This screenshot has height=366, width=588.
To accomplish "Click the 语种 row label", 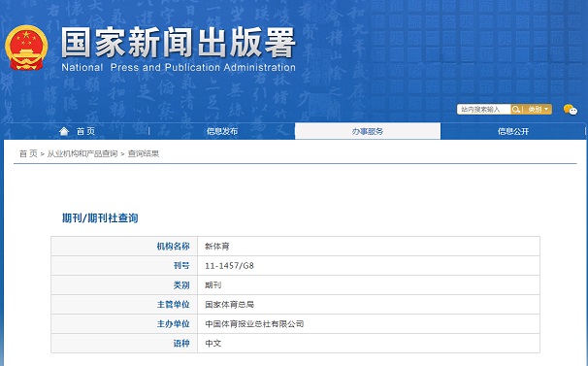I will click(x=181, y=343).
